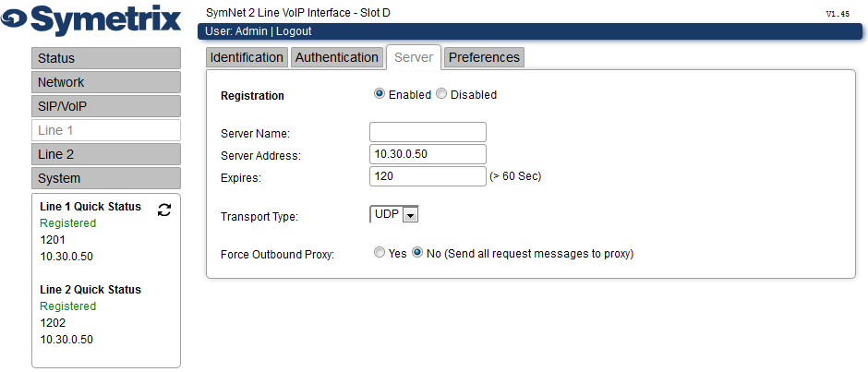Select the Disabled registration option
Image resolution: width=868 pixels, height=372 pixels.
441,94
